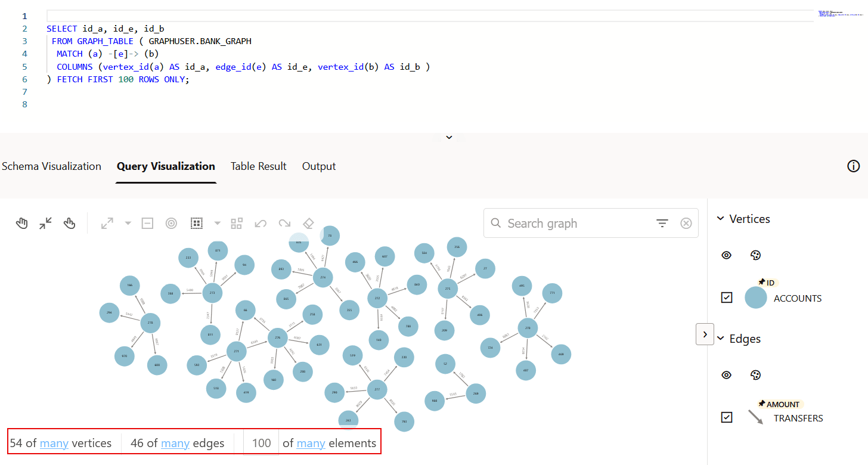Select the hand pointer interaction tool
The width and height of the screenshot is (868, 465).
point(70,224)
